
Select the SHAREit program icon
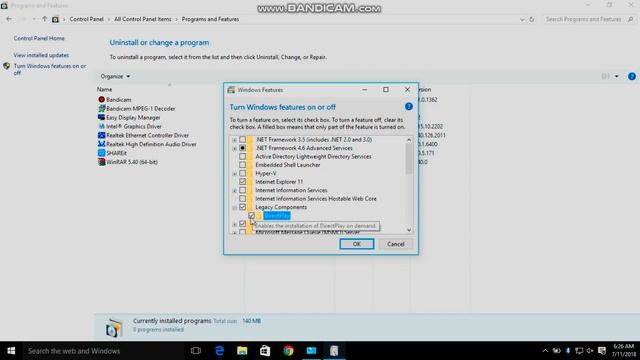pos(102,153)
